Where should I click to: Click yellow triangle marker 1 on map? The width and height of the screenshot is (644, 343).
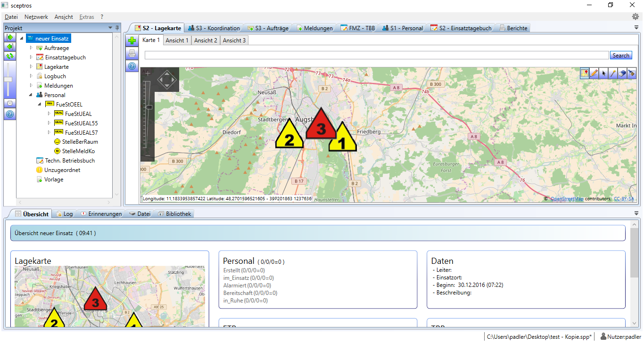[x=343, y=138]
